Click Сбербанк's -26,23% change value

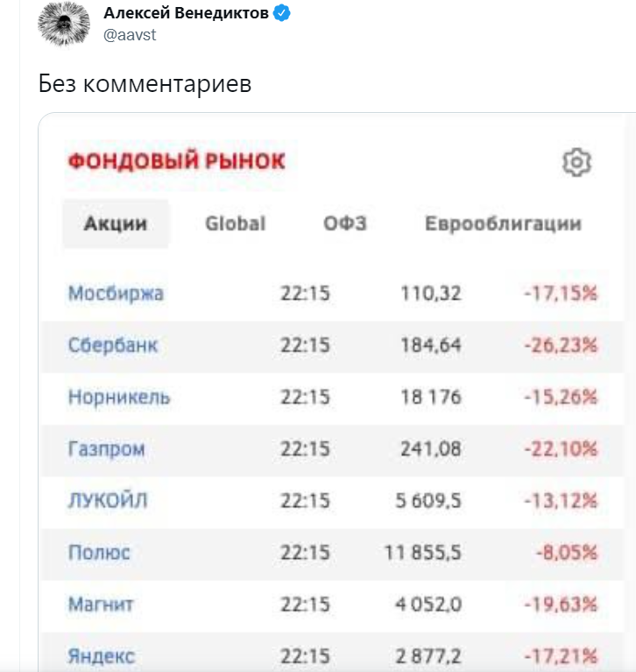561,345
